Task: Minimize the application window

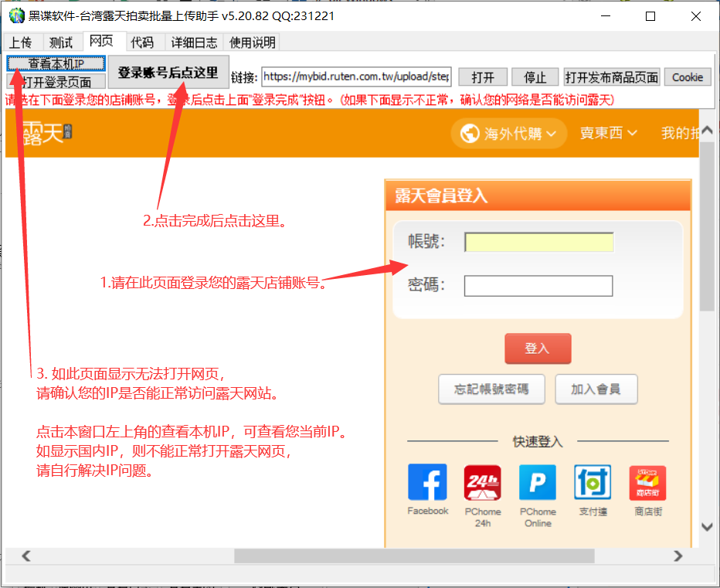Action: 606,16
